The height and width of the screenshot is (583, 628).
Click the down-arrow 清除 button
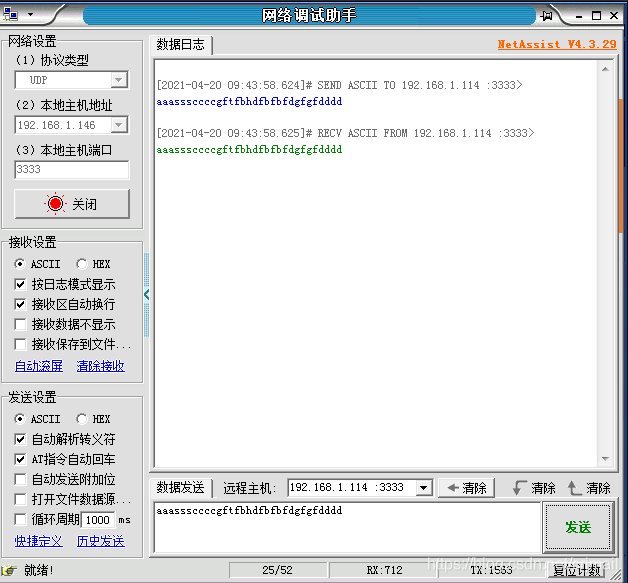(x=534, y=488)
